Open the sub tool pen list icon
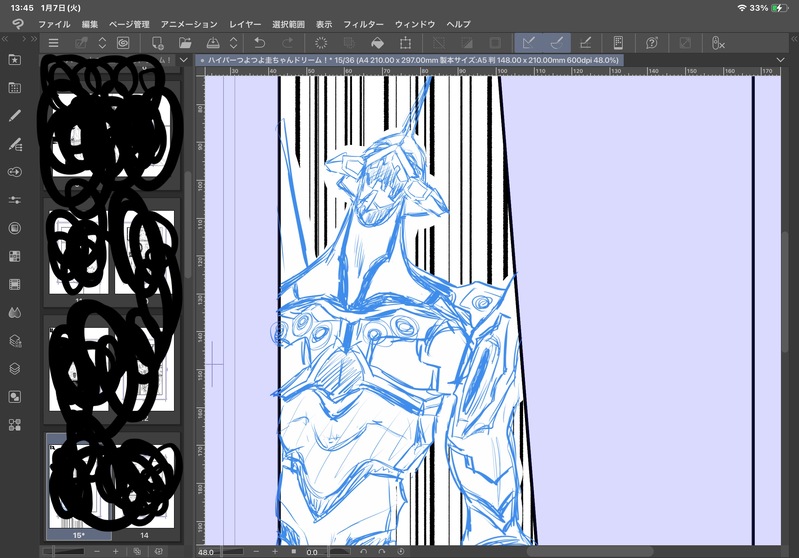Viewport: 799px width, 558px height. click(15, 144)
